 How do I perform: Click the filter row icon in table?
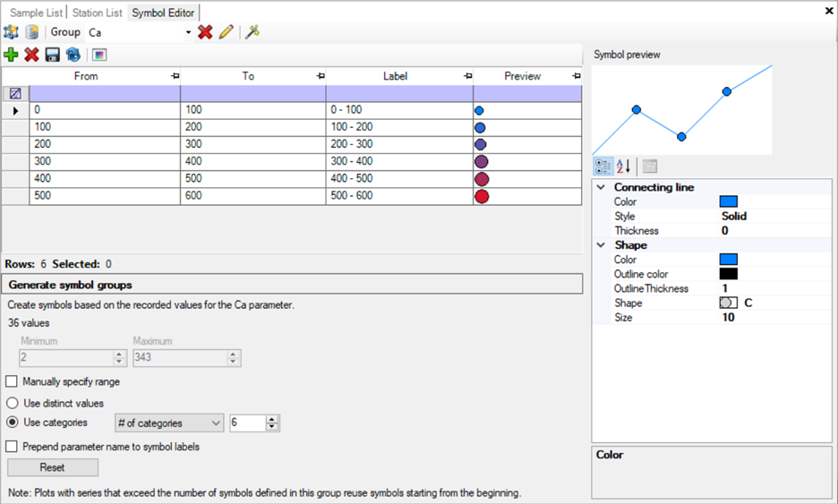(x=15, y=93)
